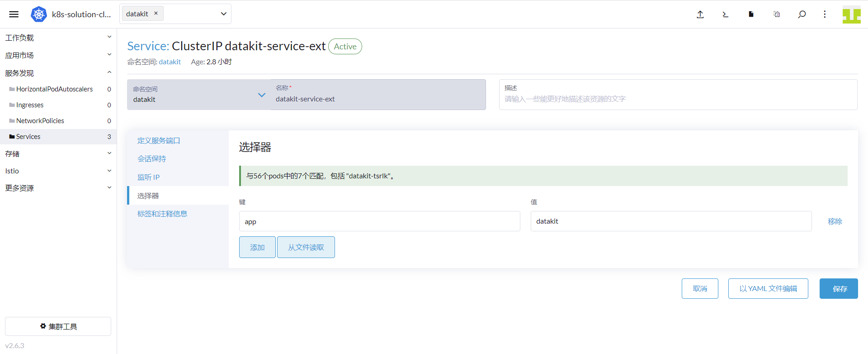Open the resource search magnifier icon

coord(802,14)
